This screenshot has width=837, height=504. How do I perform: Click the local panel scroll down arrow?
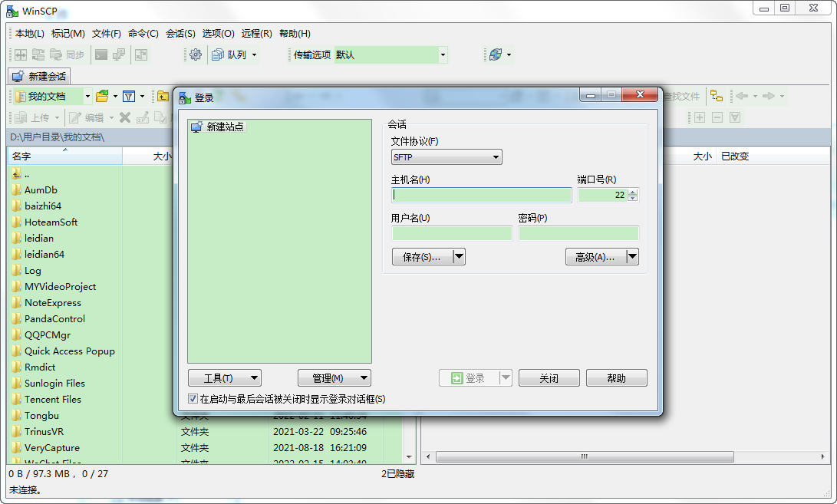tap(410, 457)
